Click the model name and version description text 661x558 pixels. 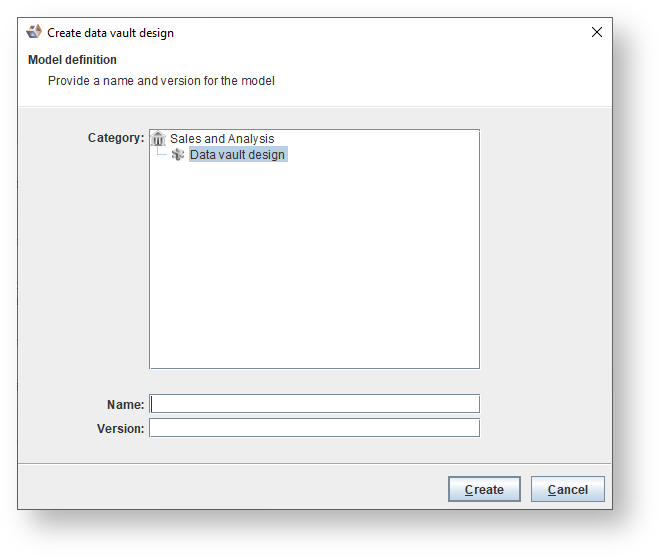click(161, 80)
